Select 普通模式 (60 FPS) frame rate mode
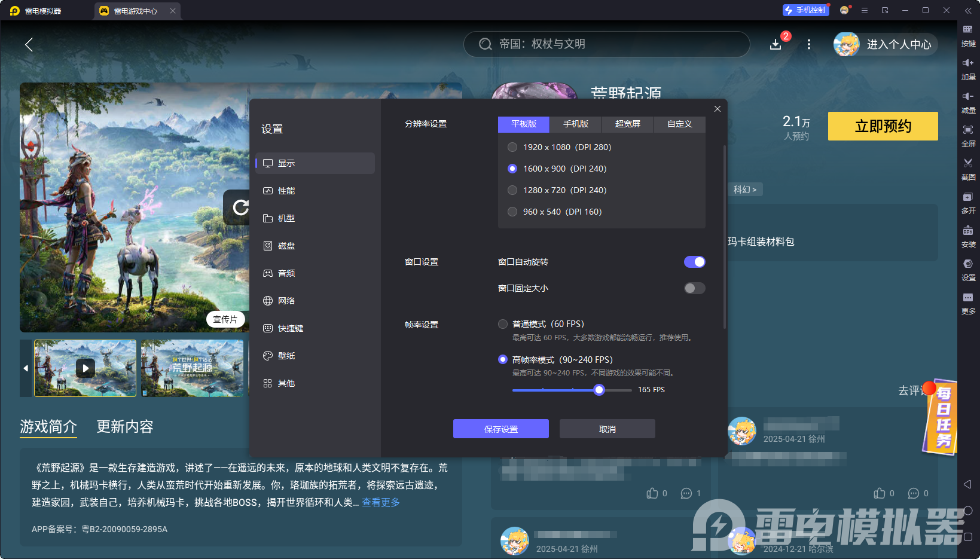This screenshot has width=980, height=559. (502, 323)
